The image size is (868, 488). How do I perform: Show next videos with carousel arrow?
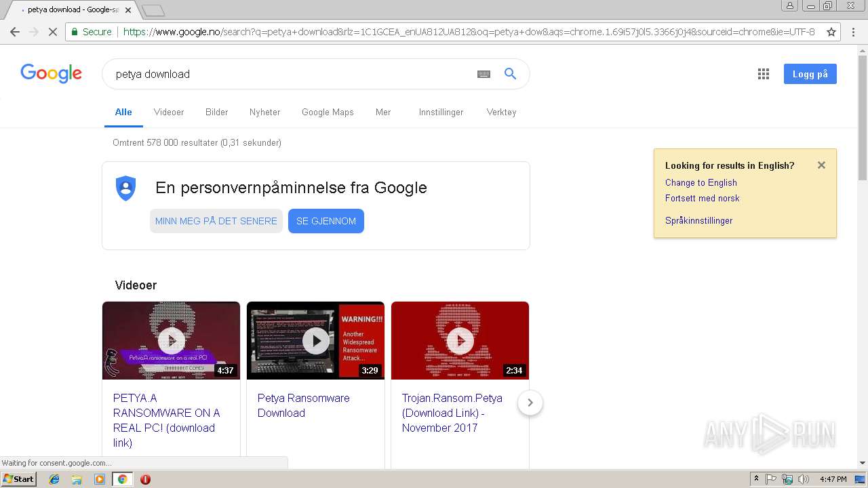530,403
